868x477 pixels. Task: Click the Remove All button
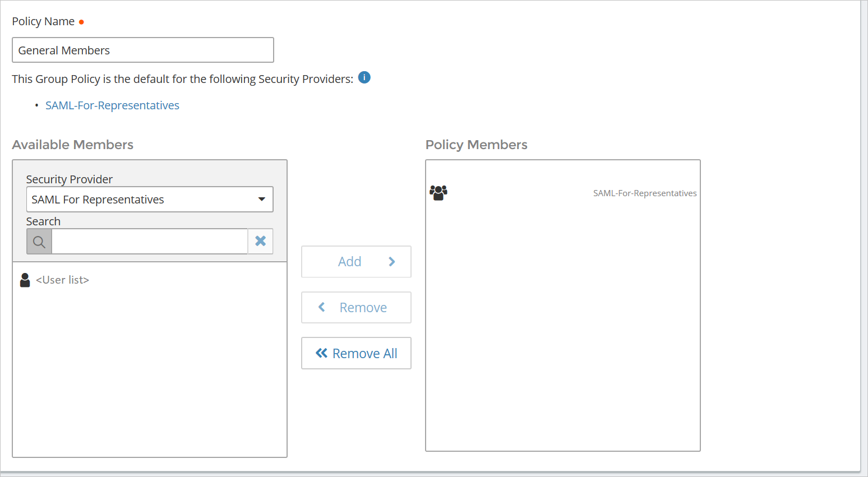(356, 353)
